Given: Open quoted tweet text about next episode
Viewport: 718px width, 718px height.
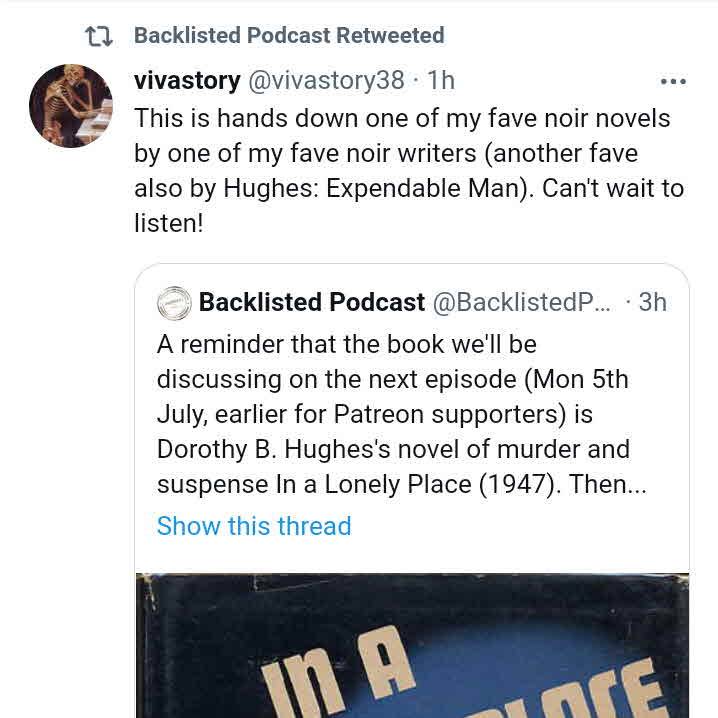Looking at the screenshot, I should (x=402, y=414).
